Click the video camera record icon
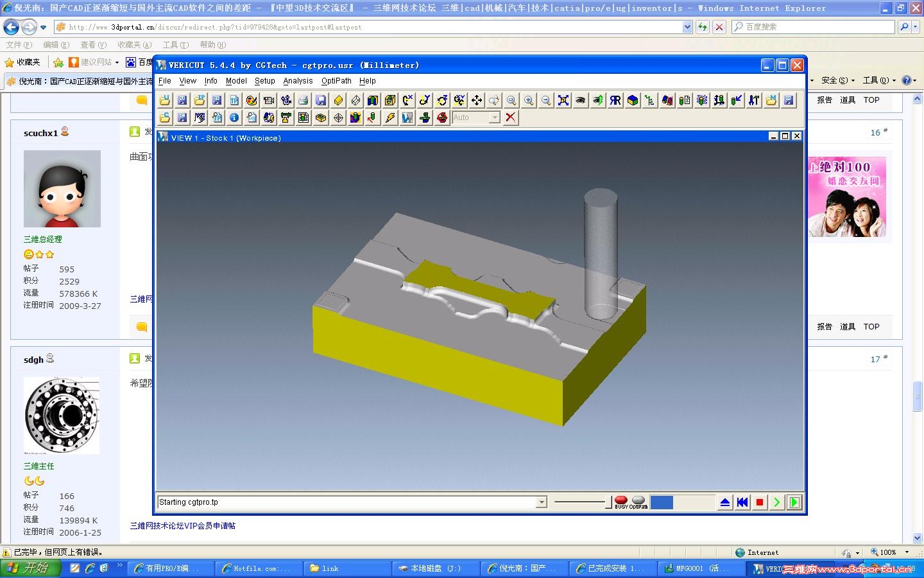This screenshot has width=924, height=578. coord(269,100)
